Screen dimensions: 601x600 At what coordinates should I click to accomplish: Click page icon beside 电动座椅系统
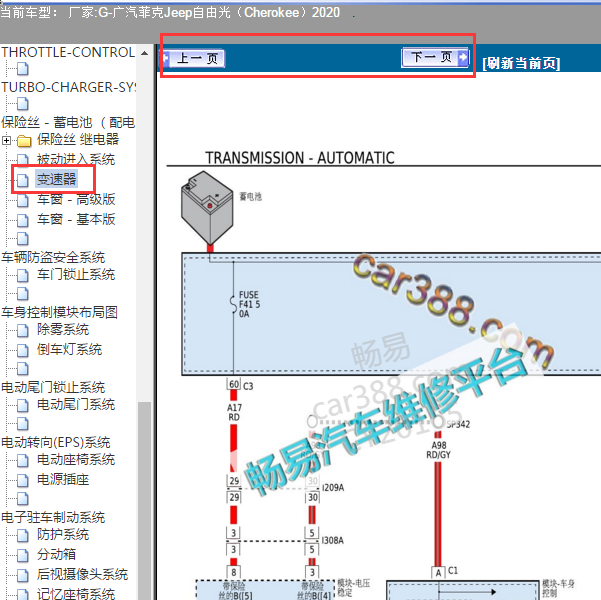coord(23,460)
